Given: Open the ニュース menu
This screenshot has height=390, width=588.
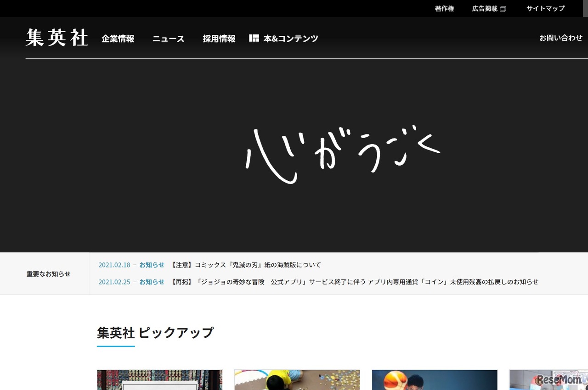Looking at the screenshot, I should pos(168,39).
